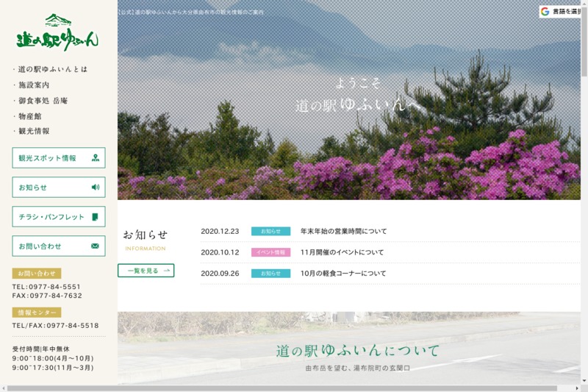Click the Google G translate icon
The width and height of the screenshot is (588, 392).
(x=545, y=12)
